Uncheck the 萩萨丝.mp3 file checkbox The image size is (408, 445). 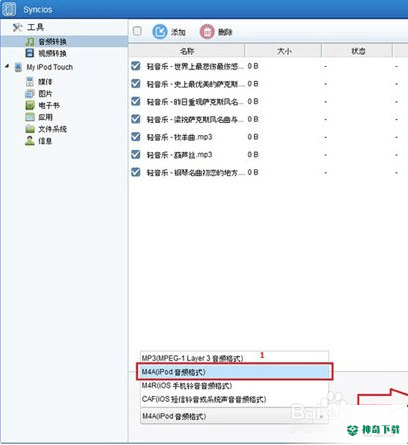pyautogui.click(x=136, y=154)
